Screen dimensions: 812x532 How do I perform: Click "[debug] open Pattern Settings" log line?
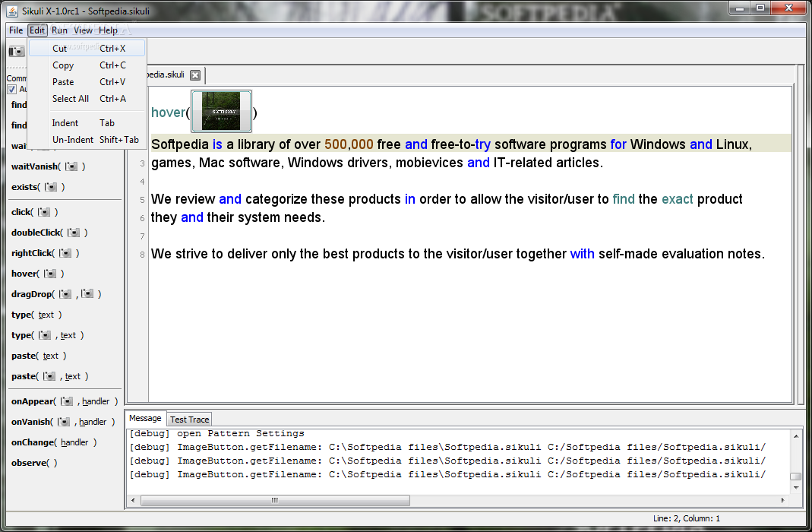(x=216, y=433)
